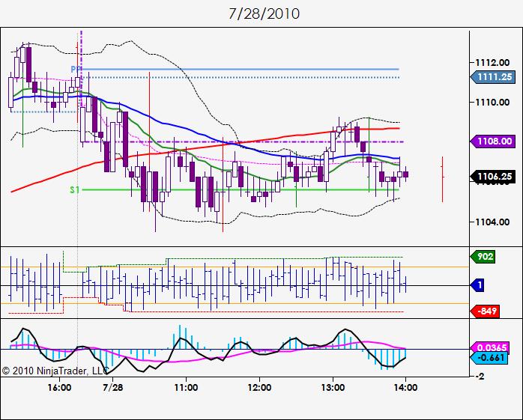Screen dimensions: 523x420
Task: Click the 16:00 time axis label
Action: tap(59, 388)
